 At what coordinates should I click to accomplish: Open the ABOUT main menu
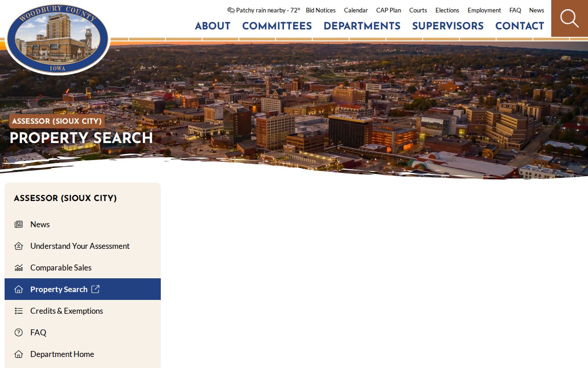point(213,26)
